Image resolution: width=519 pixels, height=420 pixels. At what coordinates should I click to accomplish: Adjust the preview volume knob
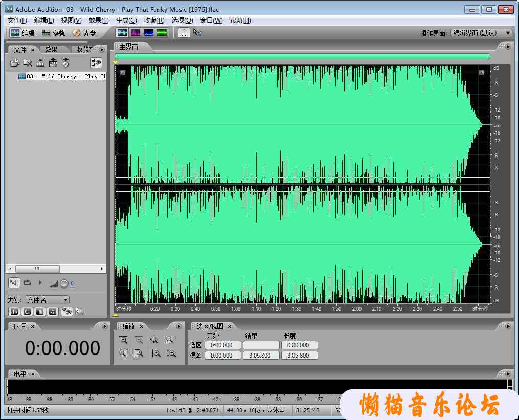pos(64,283)
